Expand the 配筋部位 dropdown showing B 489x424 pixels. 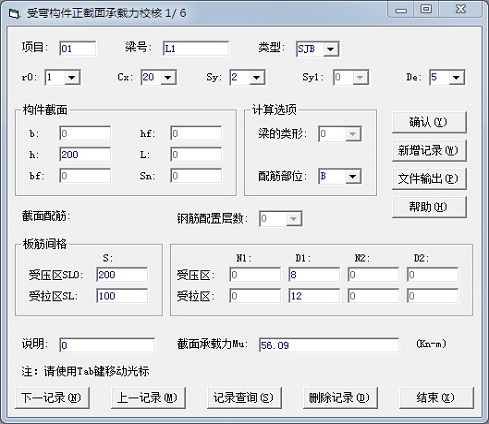click(x=353, y=176)
